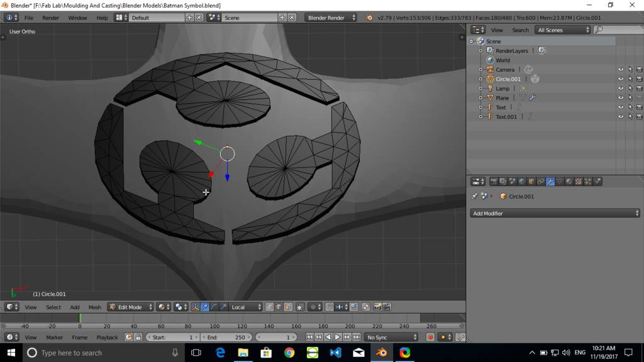Hide the Camera object using eye icon
Image resolution: width=644 pixels, height=362 pixels.
tap(621, 70)
